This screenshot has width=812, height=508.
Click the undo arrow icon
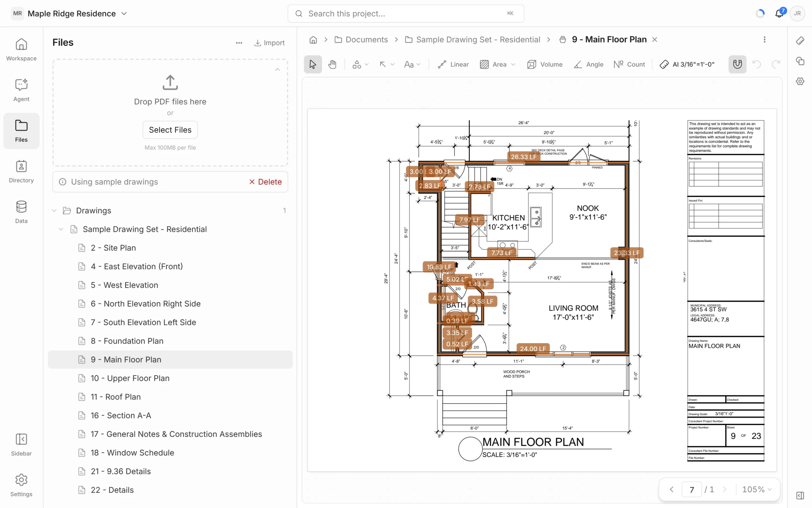pos(756,64)
